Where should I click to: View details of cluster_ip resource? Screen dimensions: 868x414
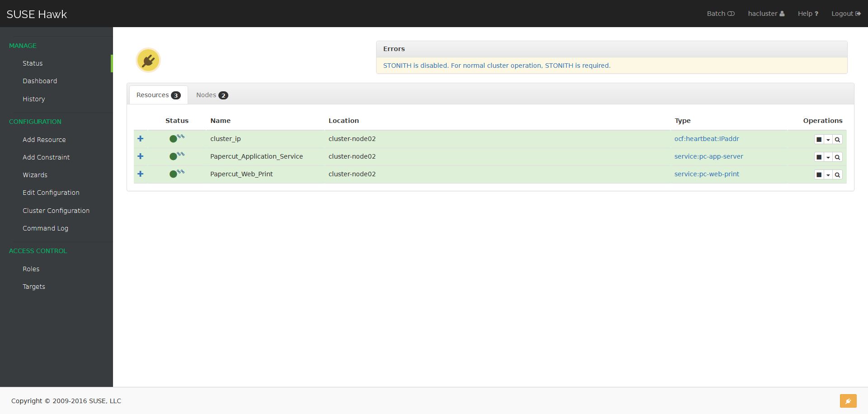click(x=837, y=140)
